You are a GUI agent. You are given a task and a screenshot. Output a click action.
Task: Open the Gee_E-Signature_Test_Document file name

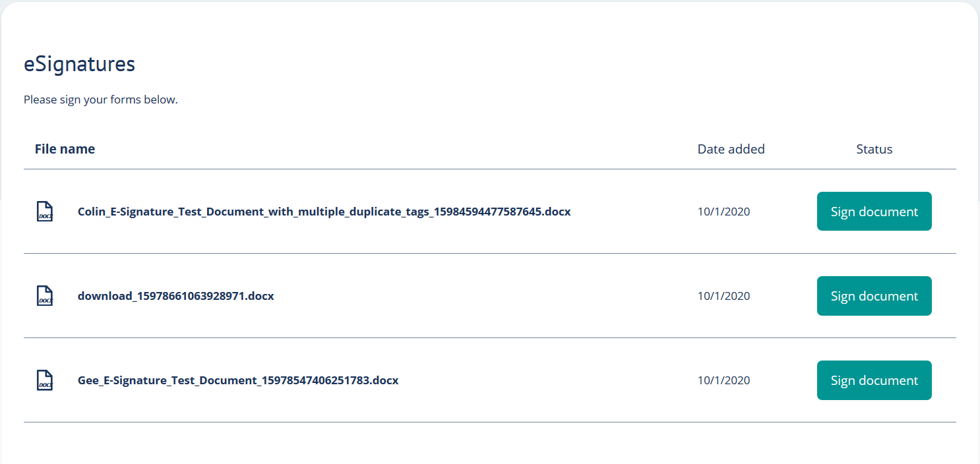click(238, 380)
